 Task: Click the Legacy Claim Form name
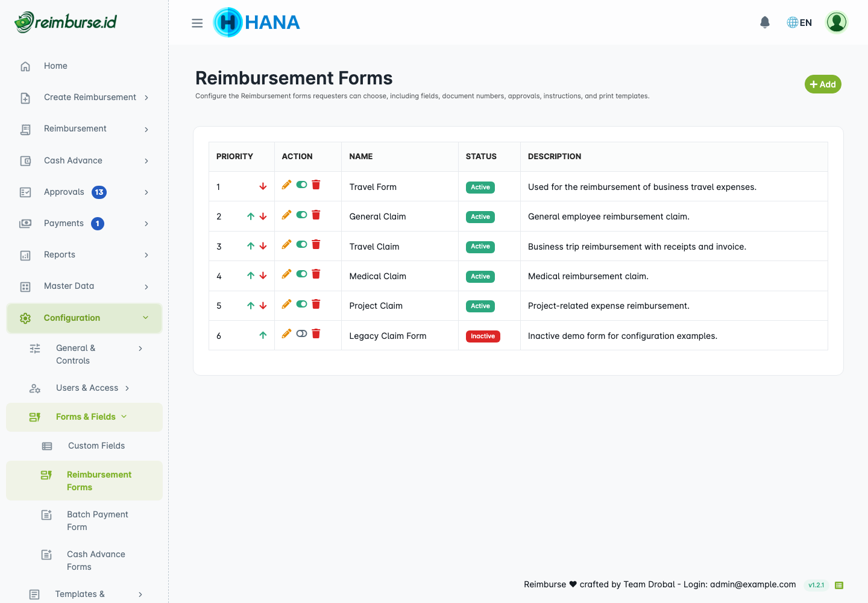(x=388, y=336)
